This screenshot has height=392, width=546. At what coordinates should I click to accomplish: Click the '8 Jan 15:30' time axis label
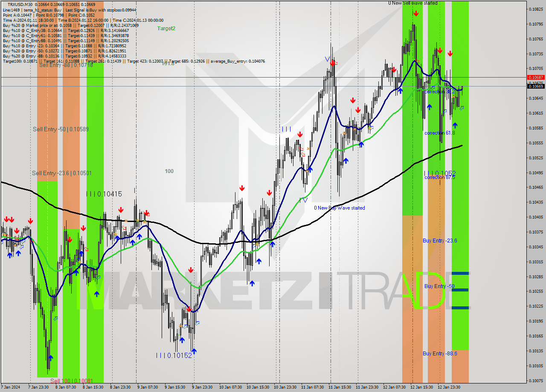coord(92,387)
